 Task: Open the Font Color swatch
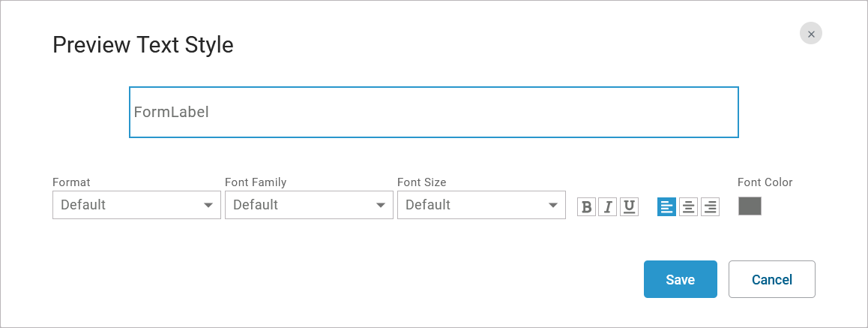coord(750,206)
